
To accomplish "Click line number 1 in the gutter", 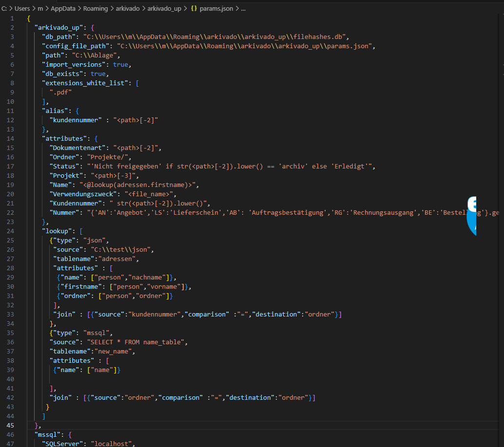I will (x=12, y=19).
